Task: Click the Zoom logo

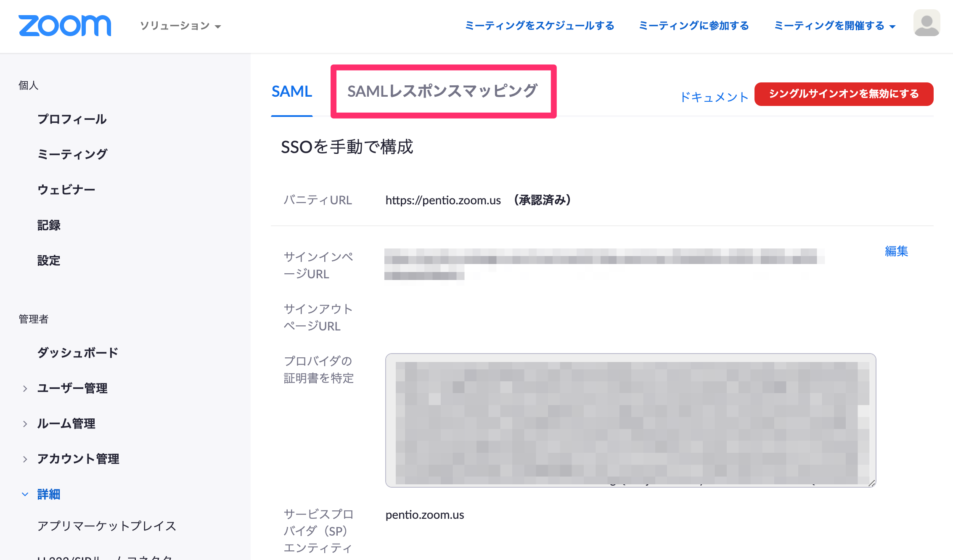Action: [65, 26]
